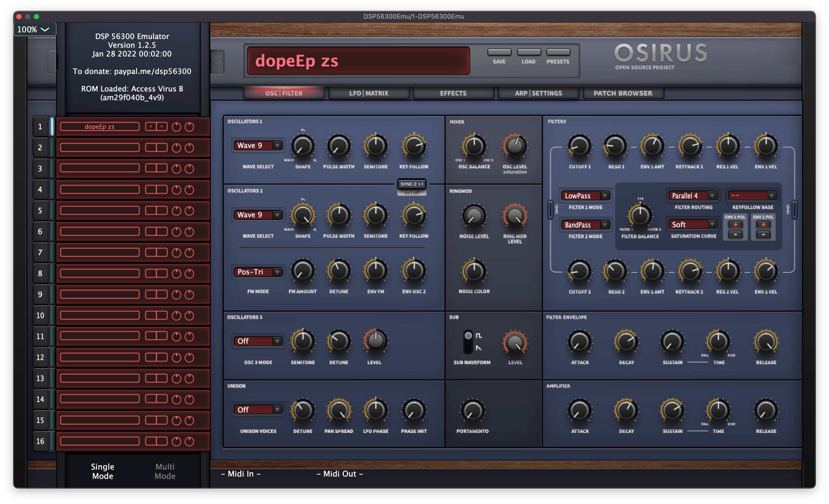The height and width of the screenshot is (504, 829).
Task: Flip the SUB WAVEFORM switch to sawtooth
Action: pyautogui.click(x=468, y=347)
